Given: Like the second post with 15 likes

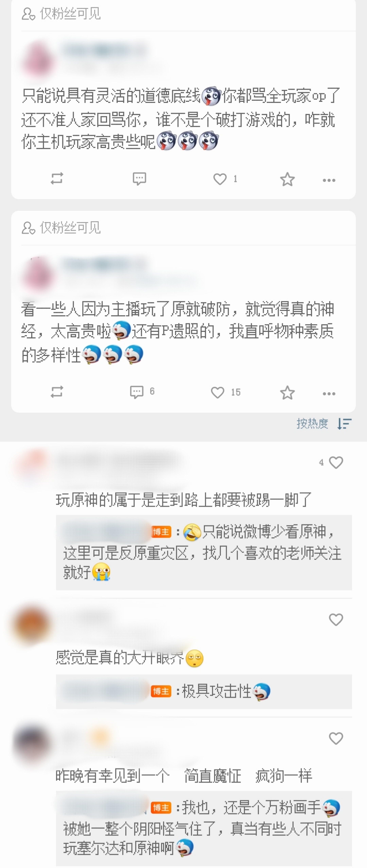Looking at the screenshot, I should (x=225, y=392).
